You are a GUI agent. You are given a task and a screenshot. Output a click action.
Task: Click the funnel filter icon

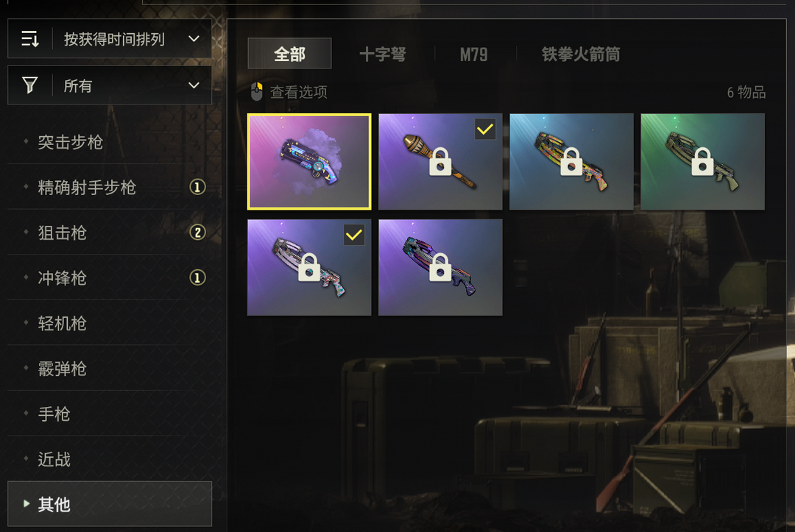click(x=30, y=85)
